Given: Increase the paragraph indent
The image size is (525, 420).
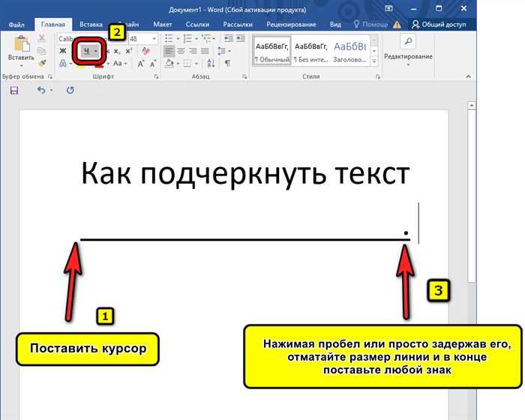Looking at the screenshot, I should click(241, 38).
